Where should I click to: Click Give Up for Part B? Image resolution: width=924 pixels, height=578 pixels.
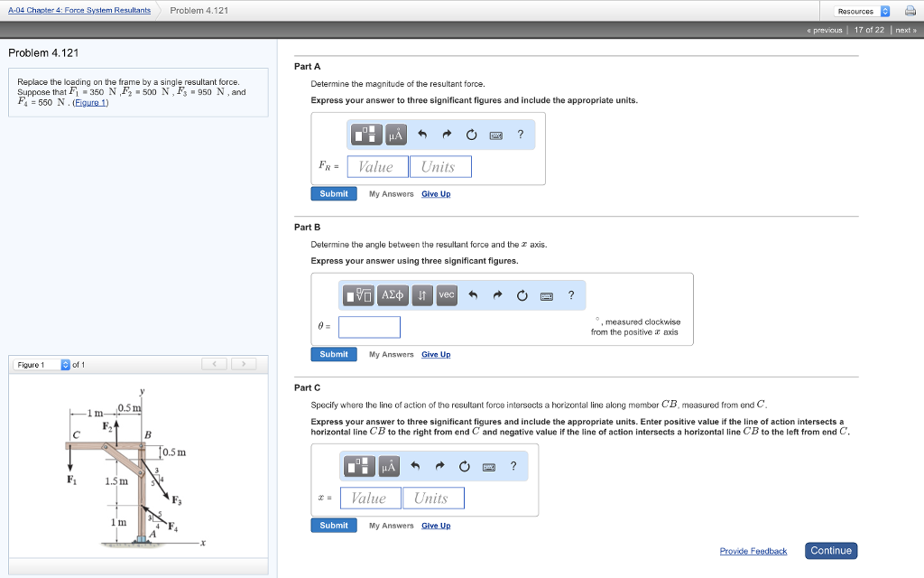click(436, 354)
